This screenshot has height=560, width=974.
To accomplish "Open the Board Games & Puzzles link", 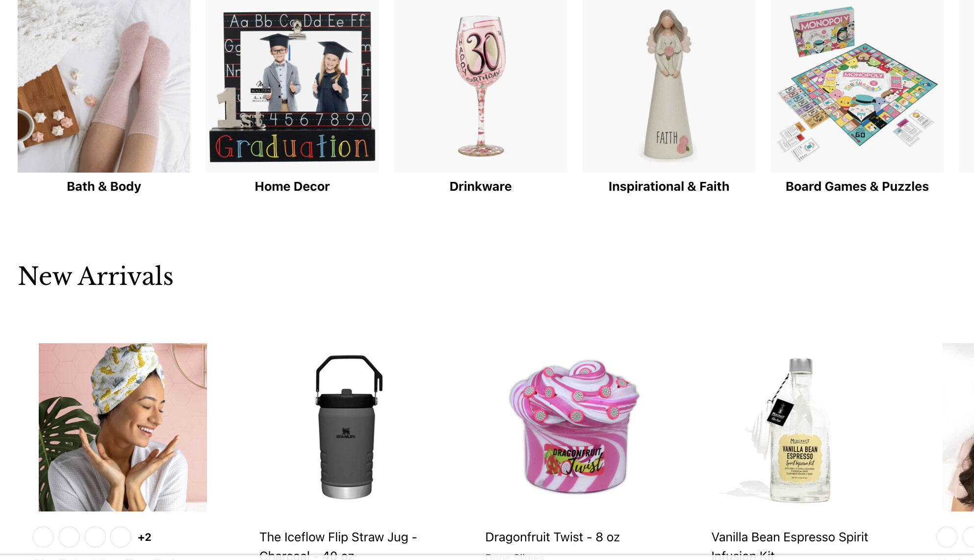I will pyautogui.click(x=857, y=186).
